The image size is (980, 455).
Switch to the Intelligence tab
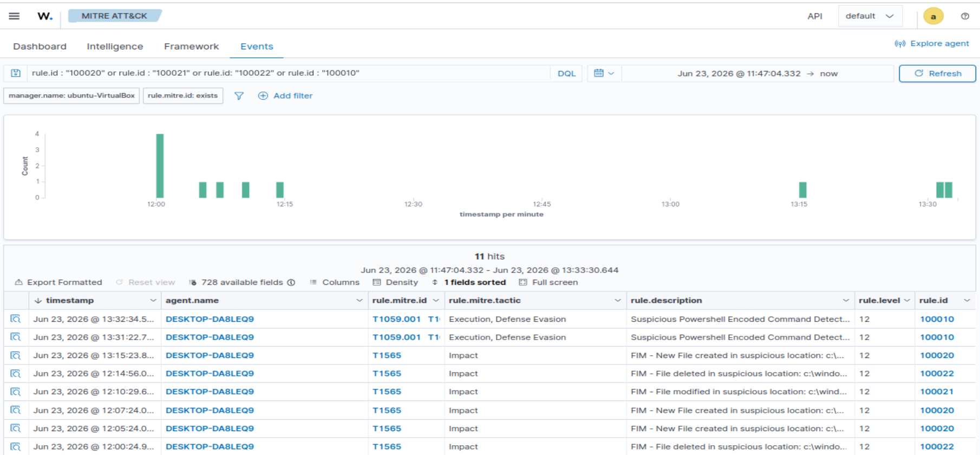(115, 47)
